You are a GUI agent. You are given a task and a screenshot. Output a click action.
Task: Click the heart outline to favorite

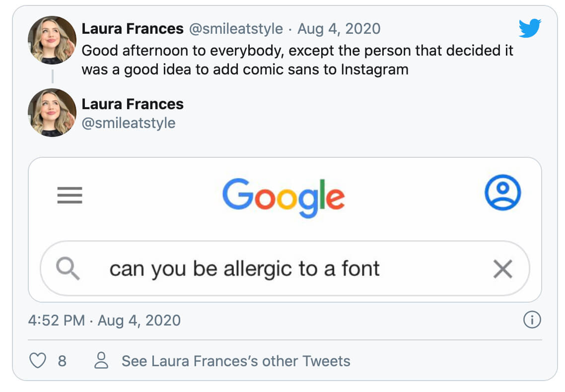(x=38, y=361)
